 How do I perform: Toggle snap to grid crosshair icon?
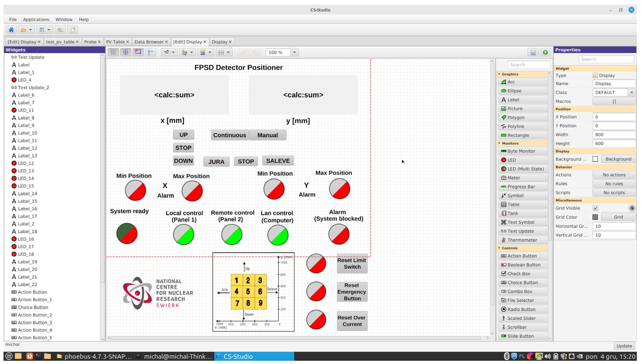pos(126,52)
